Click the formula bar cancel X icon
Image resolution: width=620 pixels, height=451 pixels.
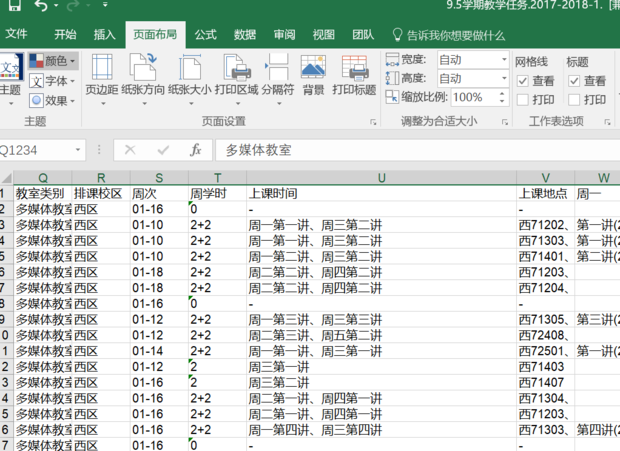pyautogui.click(x=130, y=150)
